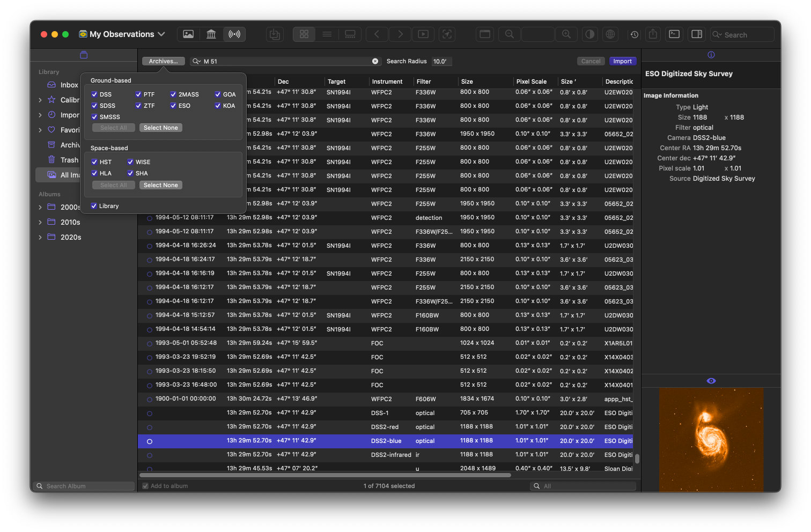Click the Import button
Image resolution: width=811 pixels, height=532 pixels.
click(622, 61)
